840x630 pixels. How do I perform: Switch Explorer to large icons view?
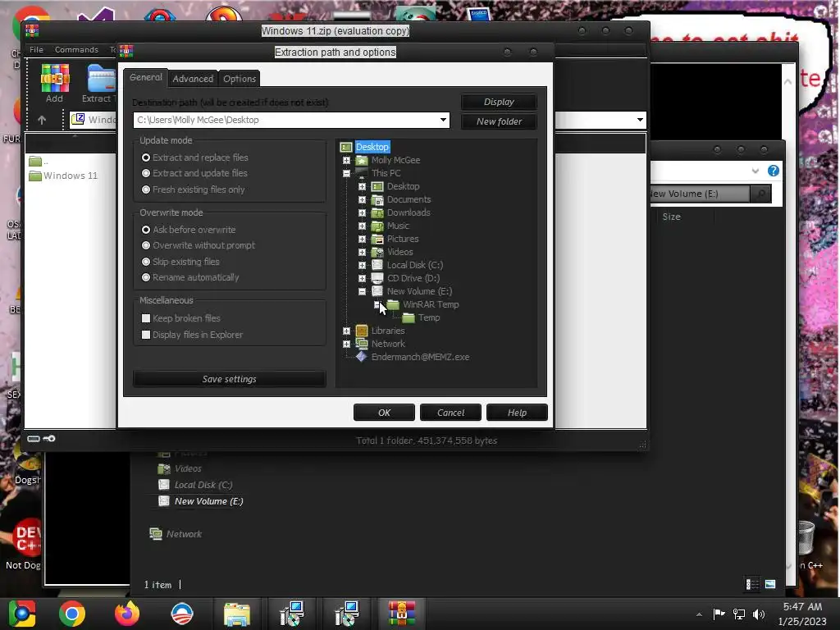[770, 584]
